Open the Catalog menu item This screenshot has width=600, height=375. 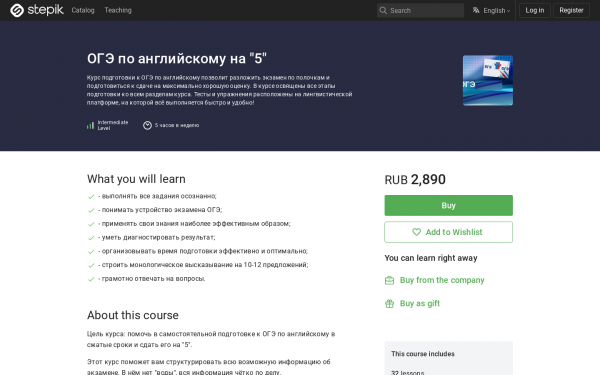83,10
